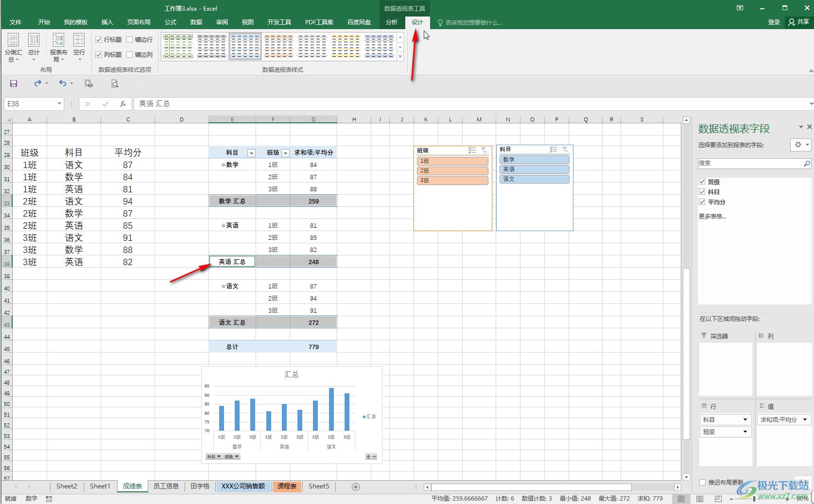Open 科目 filter button on chart

[214, 456]
